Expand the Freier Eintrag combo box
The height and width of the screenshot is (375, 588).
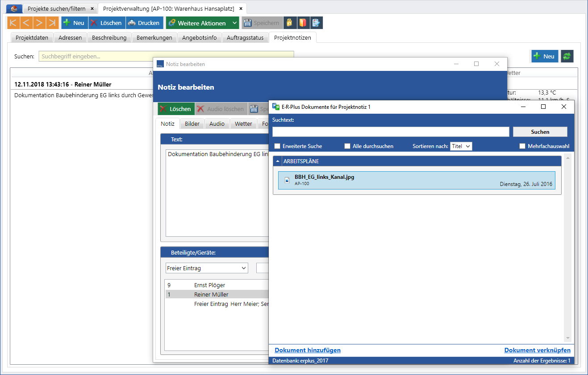[x=206, y=268]
